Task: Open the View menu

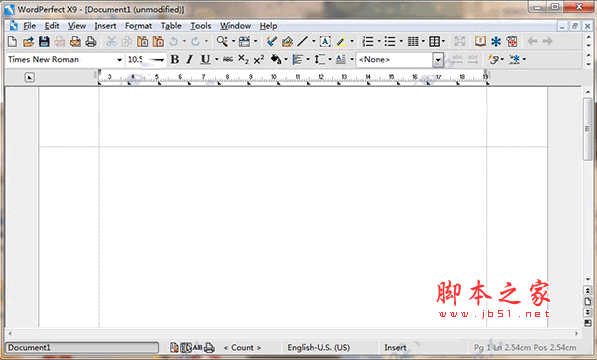Action: [77, 26]
